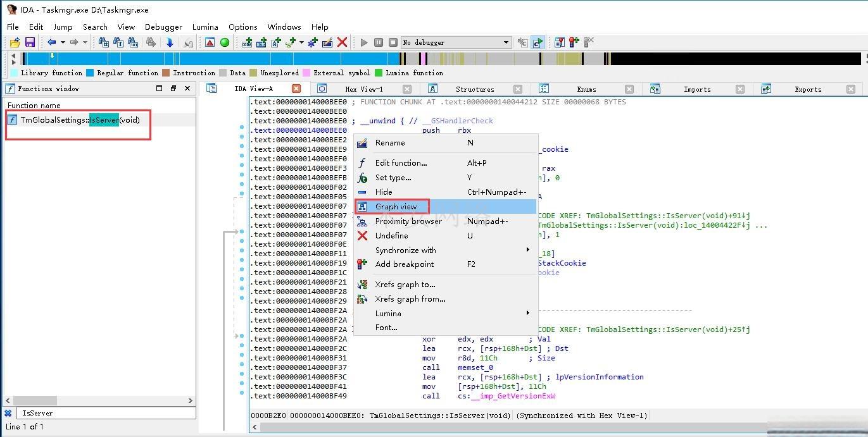Click the grayed delete breakpoint toolbar icon
Viewport: 868px width, 437px height.
589,42
